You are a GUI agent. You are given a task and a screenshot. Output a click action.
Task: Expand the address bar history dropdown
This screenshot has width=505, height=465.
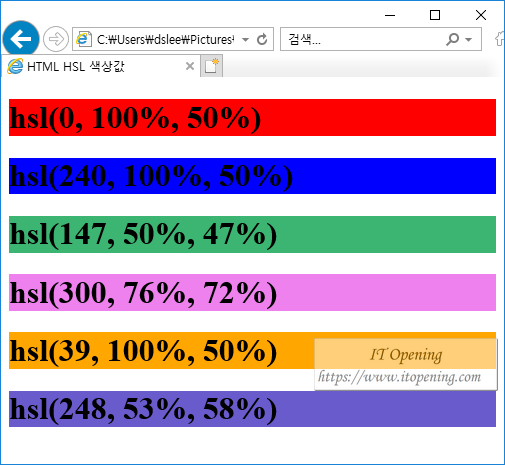tap(245, 40)
